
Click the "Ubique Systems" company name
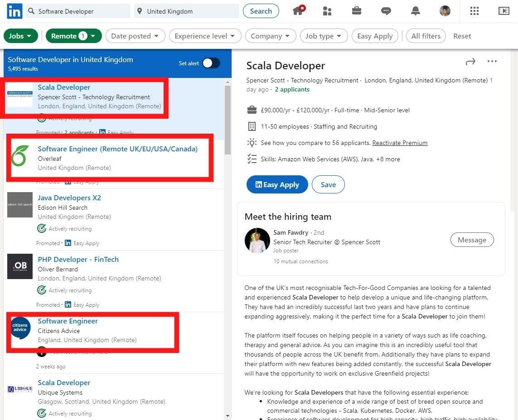pyautogui.click(x=60, y=393)
